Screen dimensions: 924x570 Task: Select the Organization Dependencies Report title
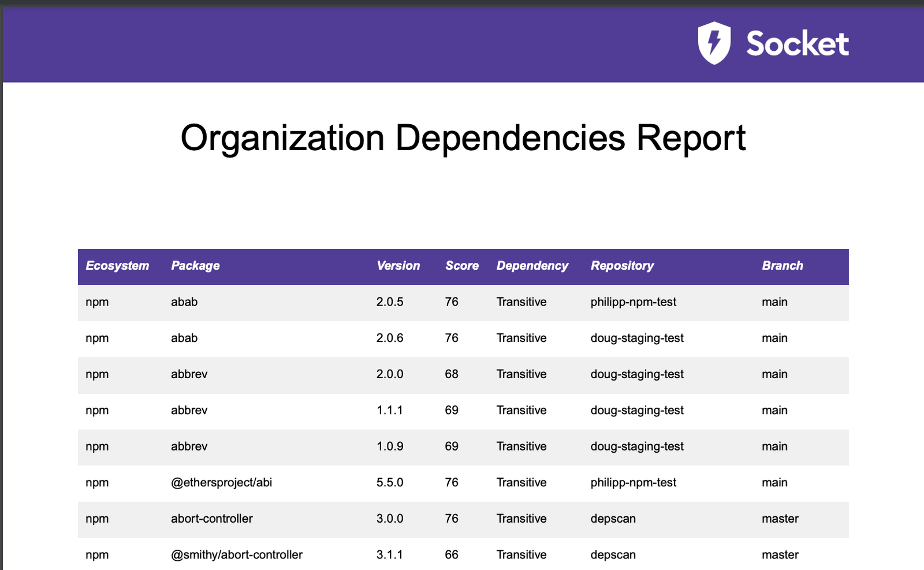click(463, 138)
